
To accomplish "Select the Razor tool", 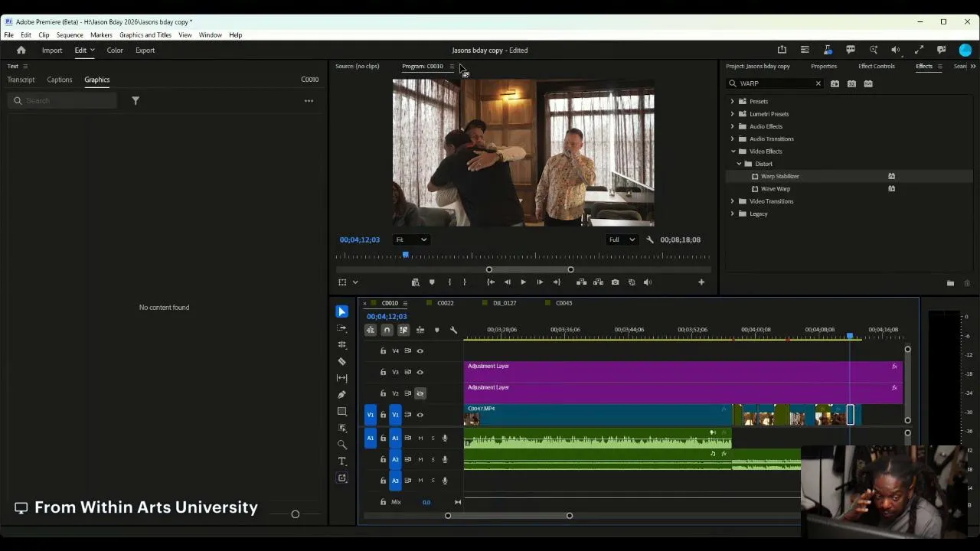I will [x=342, y=361].
